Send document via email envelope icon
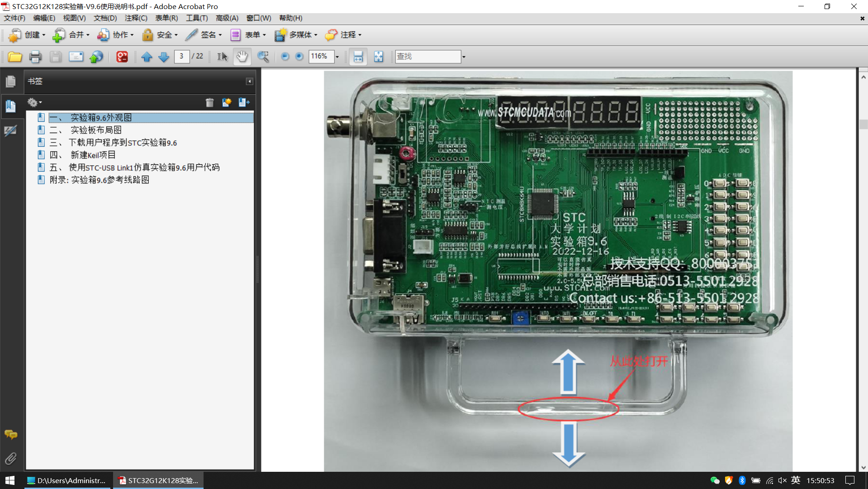 click(76, 57)
